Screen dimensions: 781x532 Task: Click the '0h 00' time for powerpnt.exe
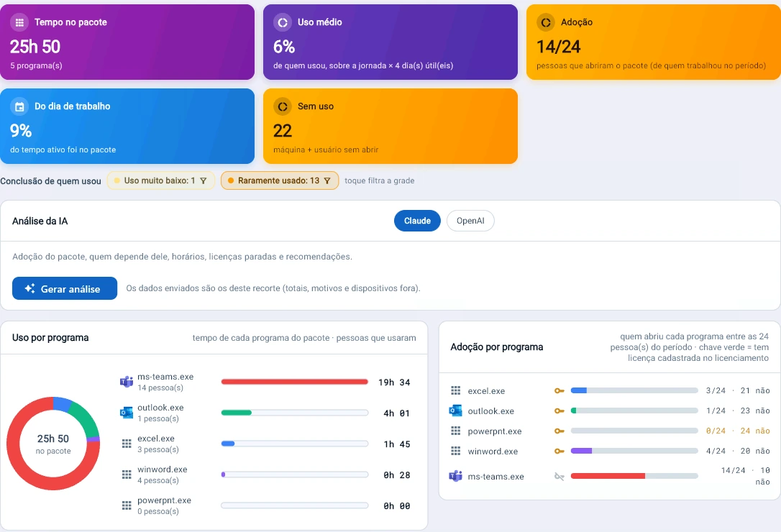click(x=397, y=506)
